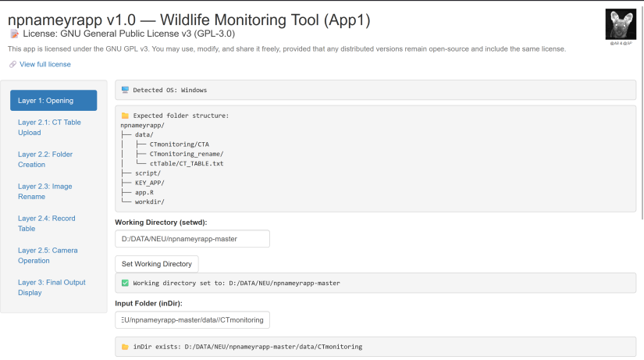The height and width of the screenshot is (360, 644).
Task: Click the green checkmark in working directory status
Action: pos(125,283)
